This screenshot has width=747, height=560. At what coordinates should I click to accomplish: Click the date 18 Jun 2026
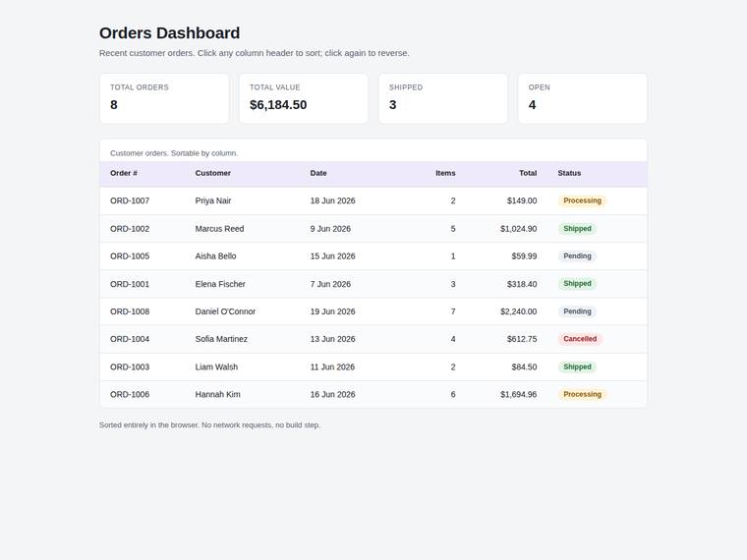click(332, 201)
